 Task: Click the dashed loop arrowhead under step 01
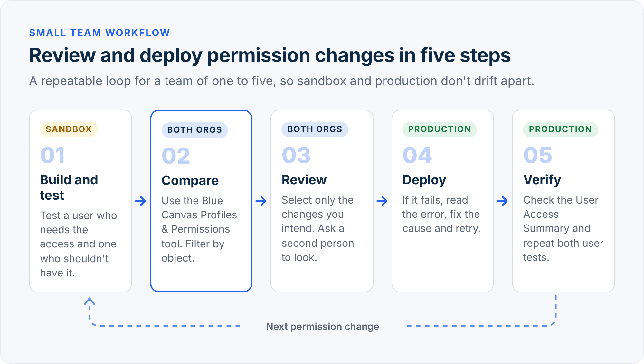point(90,301)
